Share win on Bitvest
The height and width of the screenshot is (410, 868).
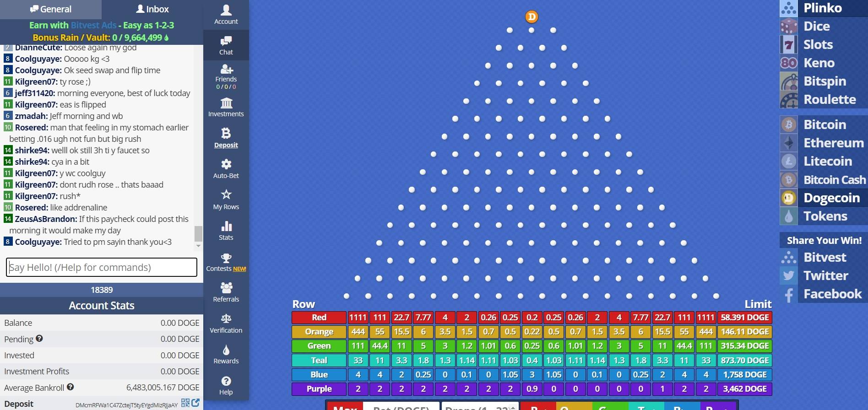pos(825,257)
